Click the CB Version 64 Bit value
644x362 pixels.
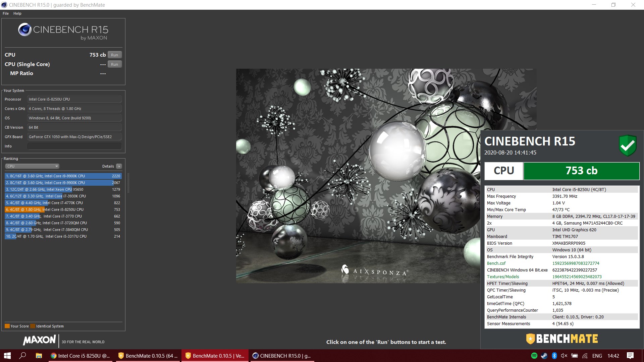click(x=74, y=127)
